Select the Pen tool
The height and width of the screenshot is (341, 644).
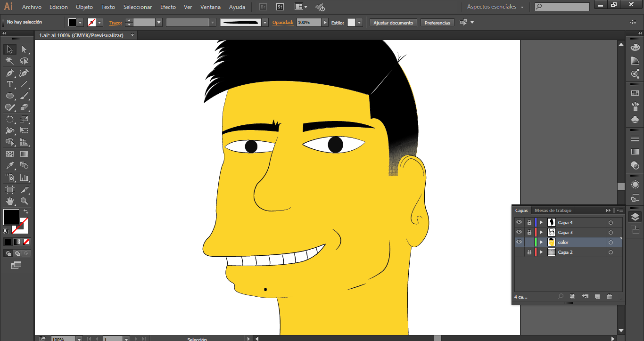(9, 73)
